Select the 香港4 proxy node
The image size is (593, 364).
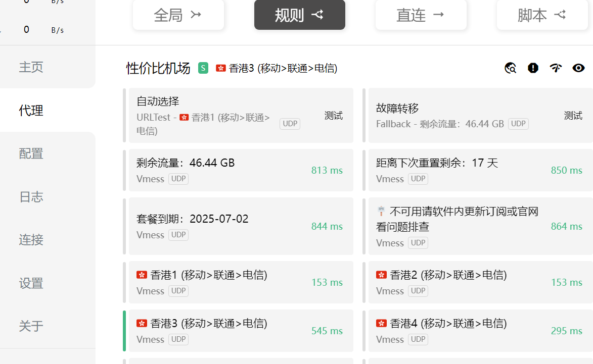point(481,331)
